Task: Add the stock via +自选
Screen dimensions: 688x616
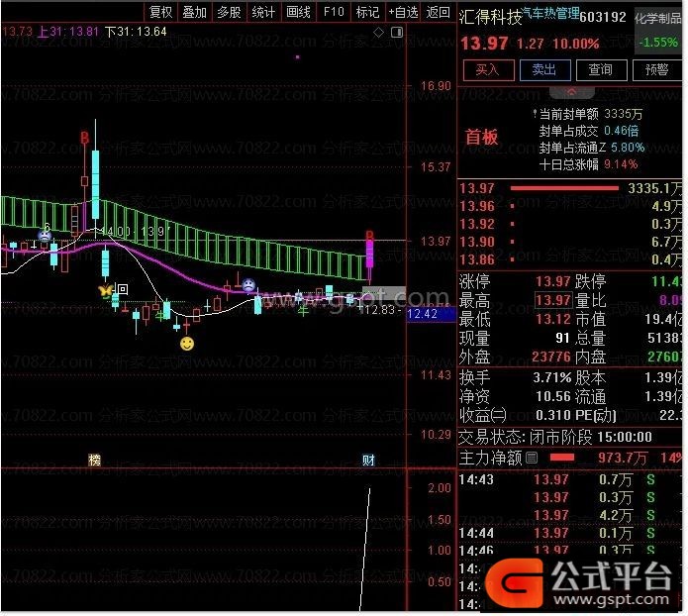Action: 403,12
